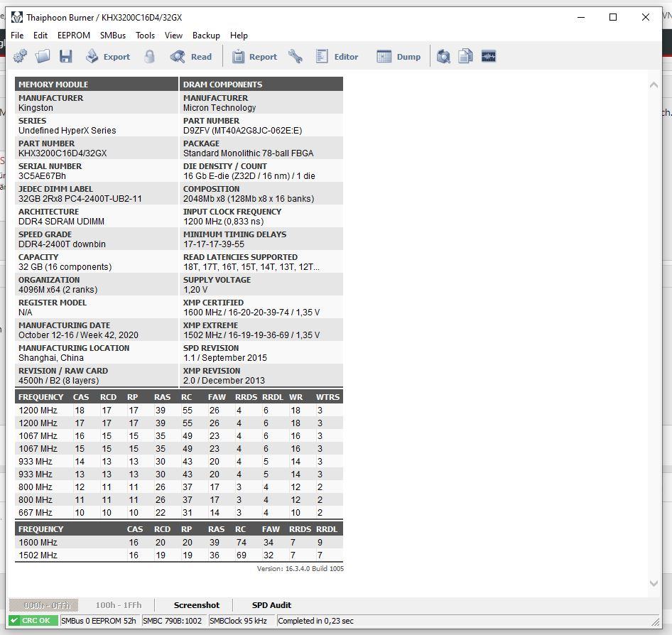Viewport: 672px width, 635px height.
Task: Click the waveform monitor toolbar icon
Action: coord(489,56)
